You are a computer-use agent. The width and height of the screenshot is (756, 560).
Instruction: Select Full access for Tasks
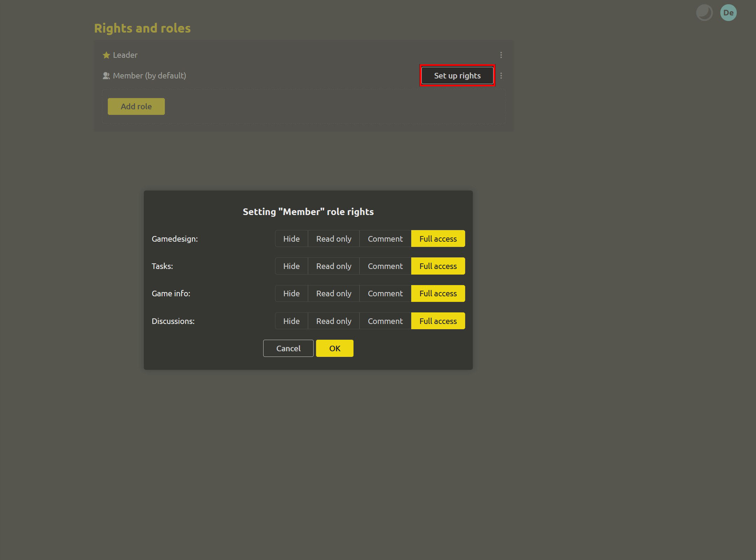[x=438, y=266]
